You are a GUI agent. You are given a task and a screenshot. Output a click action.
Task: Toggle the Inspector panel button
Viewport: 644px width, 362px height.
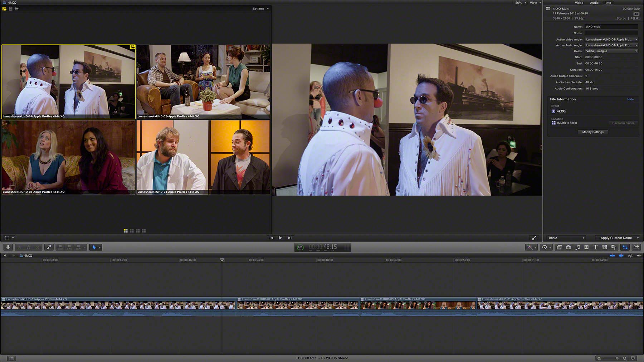click(x=625, y=247)
